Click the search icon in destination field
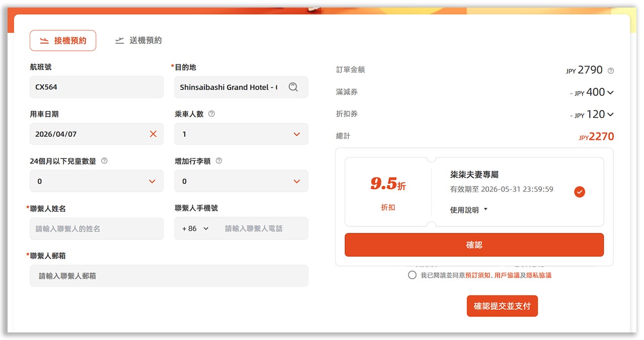This screenshot has height=340, width=644. pos(293,87)
